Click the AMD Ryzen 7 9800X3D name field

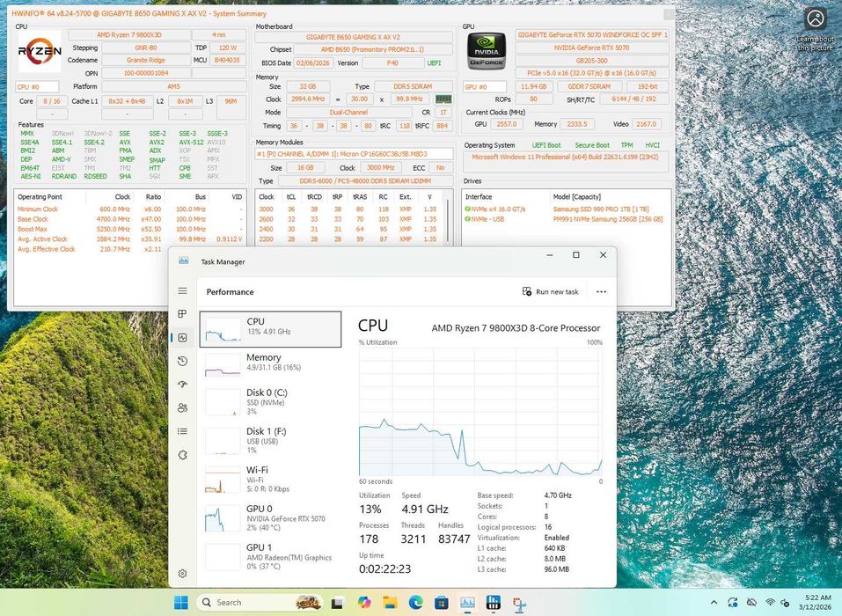128,35
